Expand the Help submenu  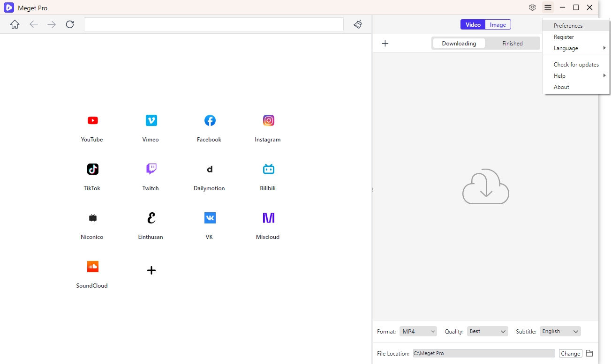[x=576, y=76]
